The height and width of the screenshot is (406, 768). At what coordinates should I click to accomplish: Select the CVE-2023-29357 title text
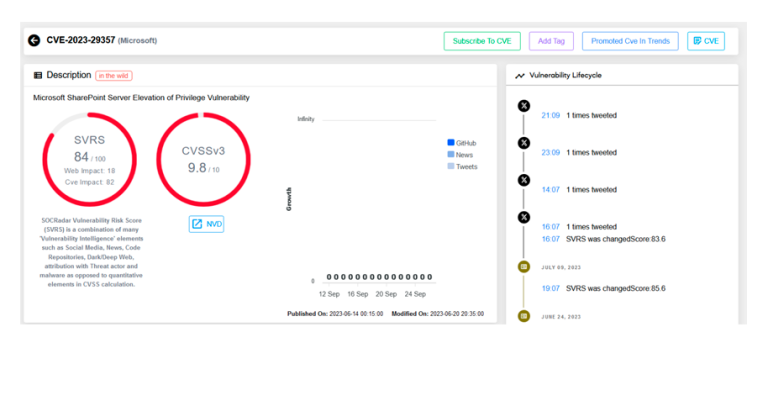point(81,40)
